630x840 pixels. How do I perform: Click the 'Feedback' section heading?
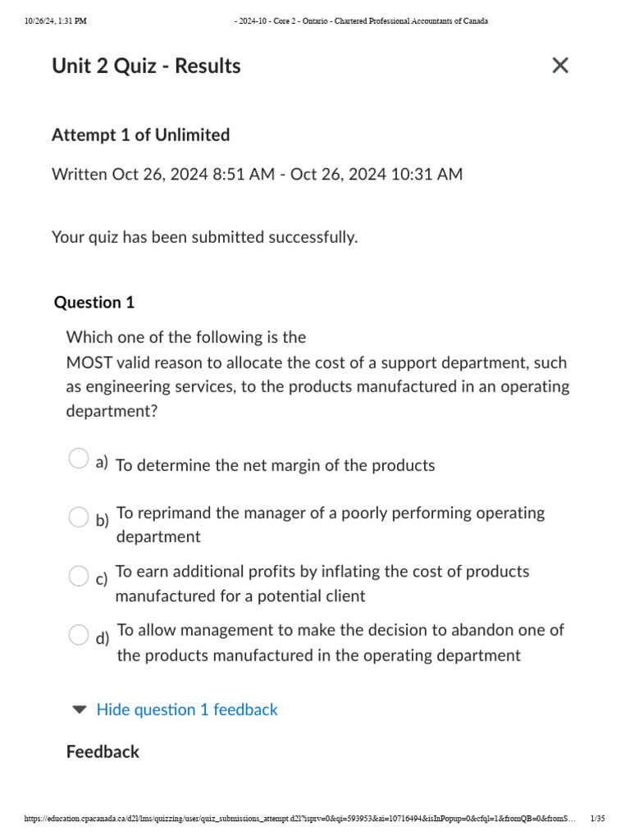click(103, 751)
